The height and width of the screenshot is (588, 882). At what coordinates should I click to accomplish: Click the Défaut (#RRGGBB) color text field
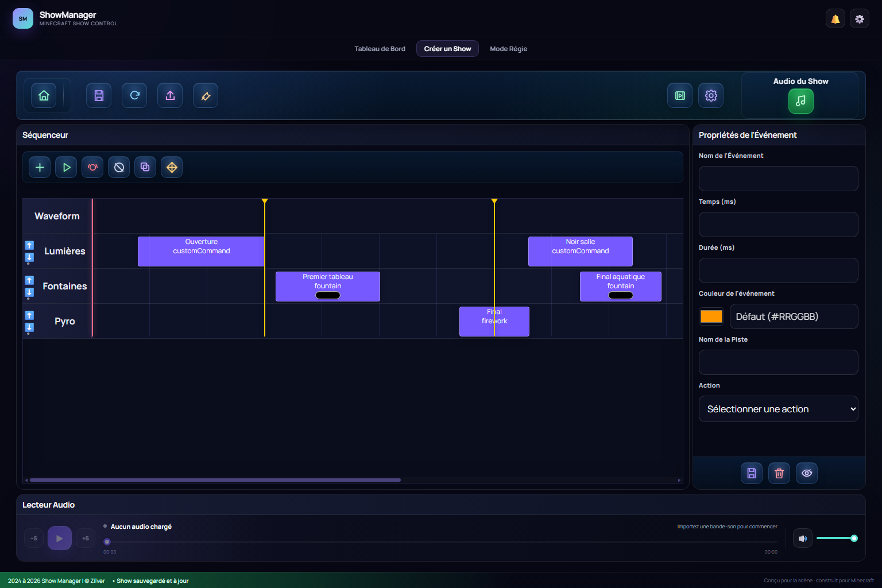794,316
